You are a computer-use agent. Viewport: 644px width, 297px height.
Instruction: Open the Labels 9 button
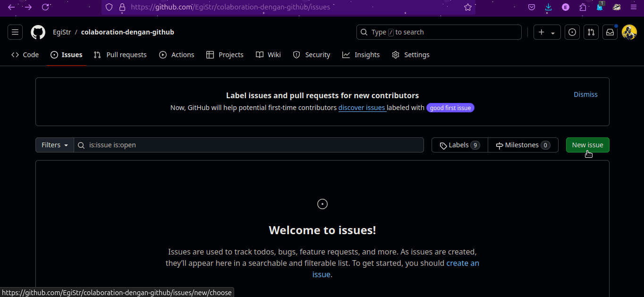[460, 145]
